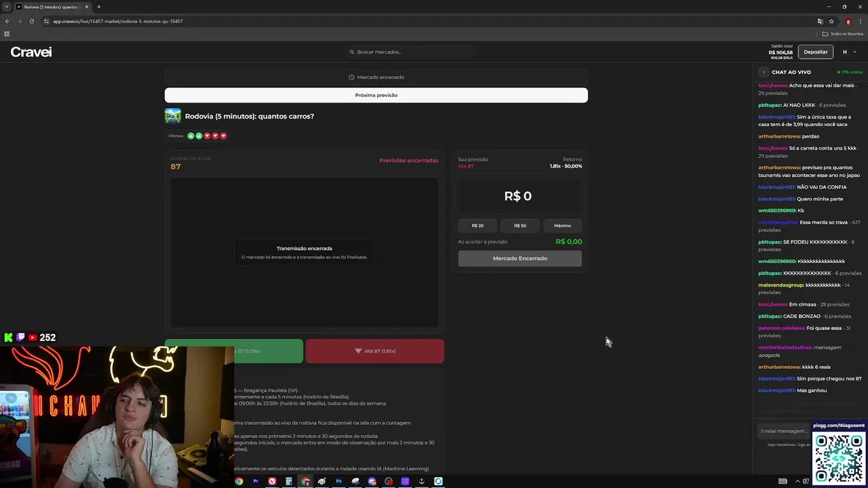868x488 pixels.
Task: Select the R$ 20 quick amount
Action: coord(477,226)
